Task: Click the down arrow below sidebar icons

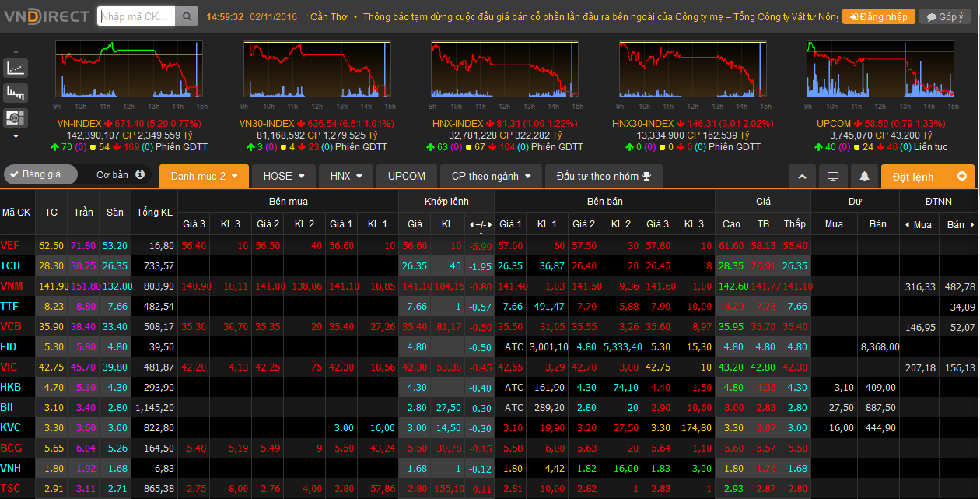Action: pos(16,136)
